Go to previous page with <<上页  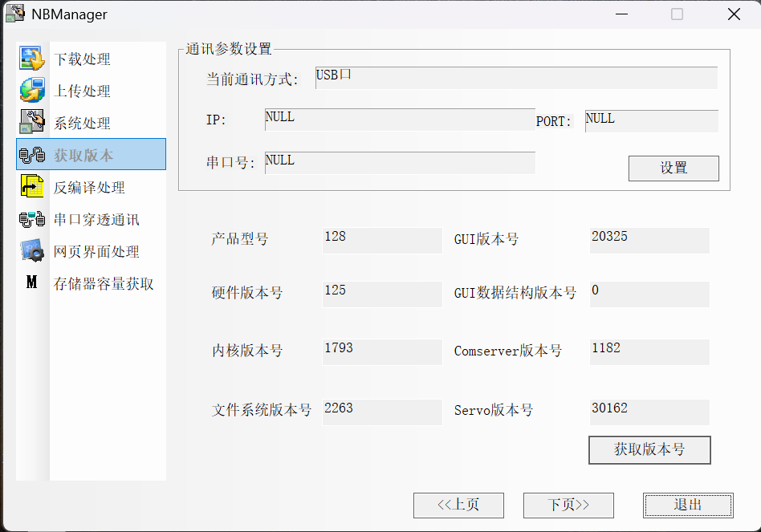(x=458, y=506)
